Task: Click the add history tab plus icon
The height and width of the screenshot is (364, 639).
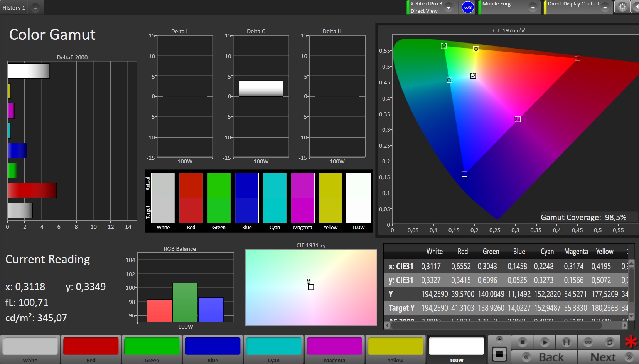Action: coord(35,8)
